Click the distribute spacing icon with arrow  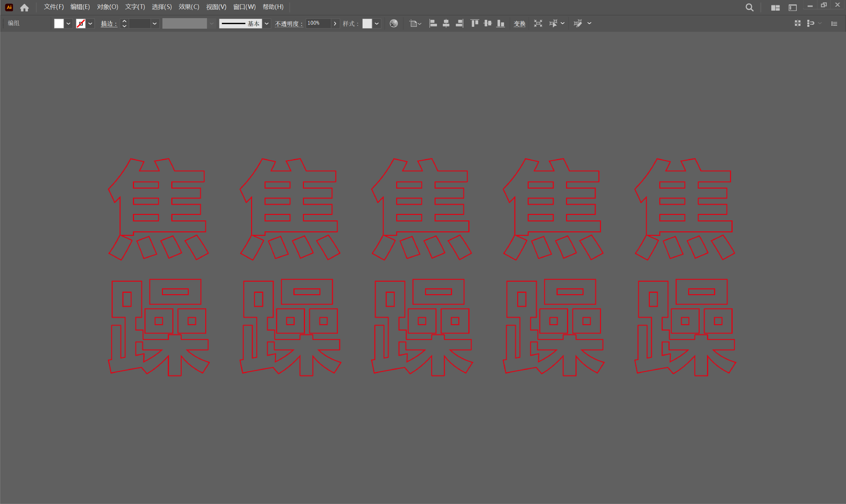pos(811,23)
